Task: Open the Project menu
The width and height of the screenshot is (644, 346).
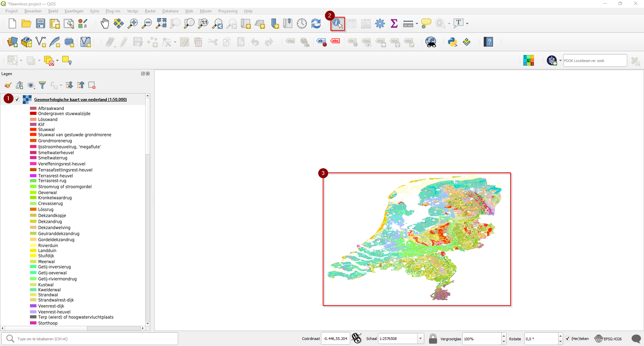Action: coord(11,11)
